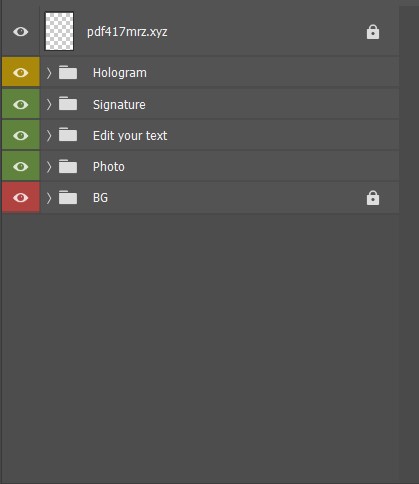Click the Edit your text folder icon
Image resolution: width=419 pixels, height=484 pixels.
coord(68,135)
